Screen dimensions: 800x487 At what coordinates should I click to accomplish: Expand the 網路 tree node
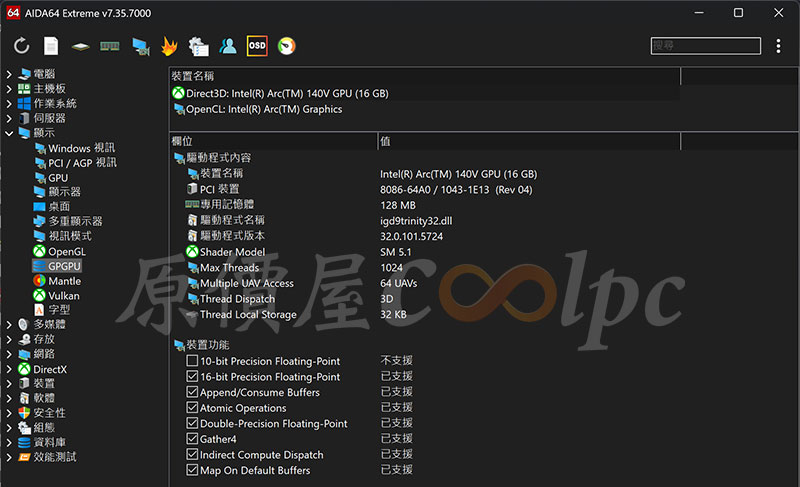coord(9,354)
